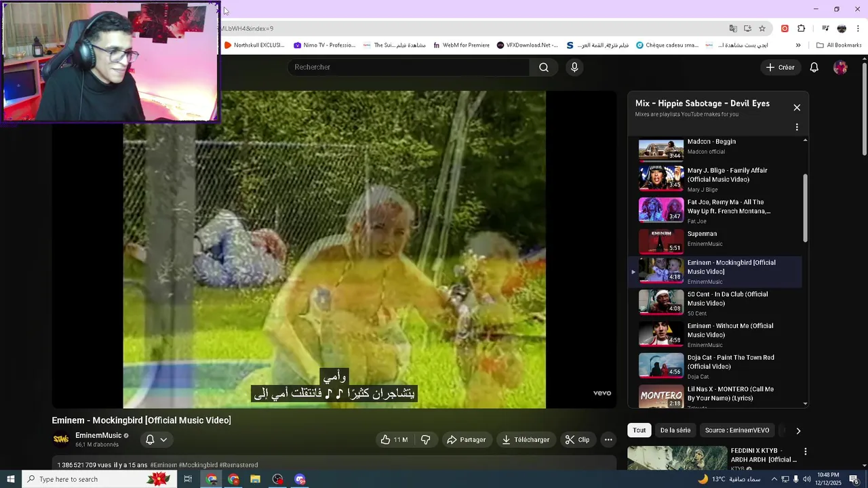868x488 pixels.
Task: Click the Créer button
Action: point(780,67)
